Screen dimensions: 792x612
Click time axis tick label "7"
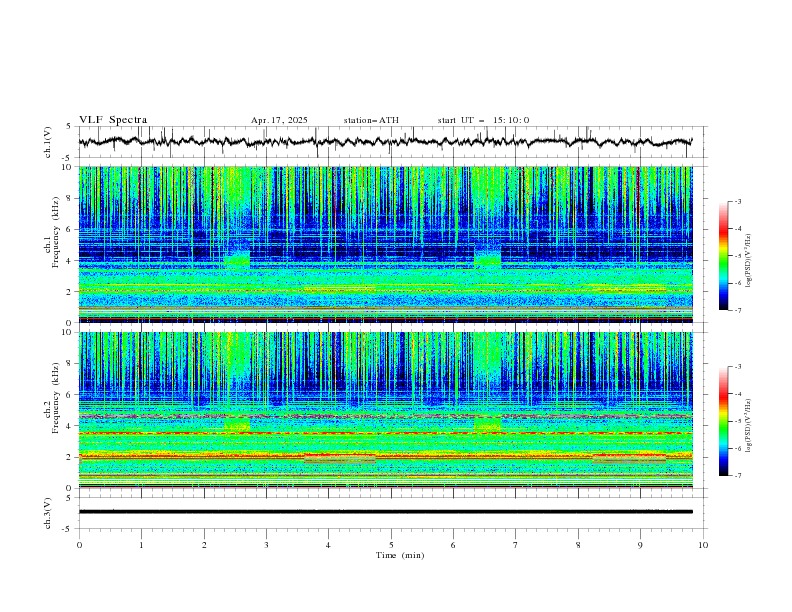(x=516, y=545)
